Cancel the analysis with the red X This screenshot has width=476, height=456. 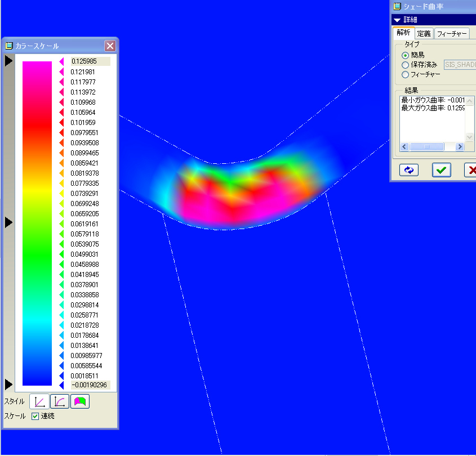tap(471, 170)
